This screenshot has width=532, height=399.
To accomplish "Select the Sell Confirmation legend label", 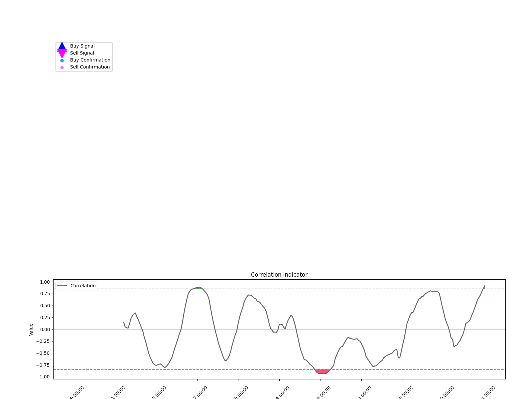I will [x=90, y=67].
